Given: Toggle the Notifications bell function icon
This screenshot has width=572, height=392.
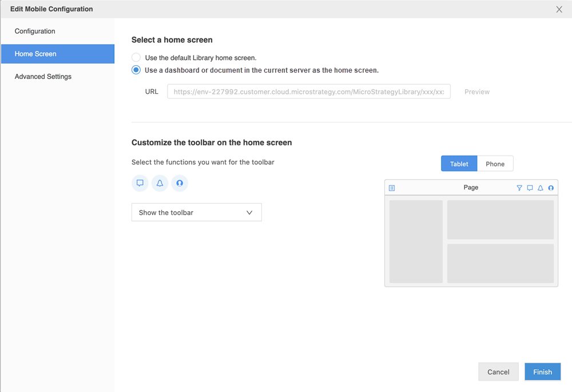Looking at the screenshot, I should pyautogui.click(x=160, y=183).
